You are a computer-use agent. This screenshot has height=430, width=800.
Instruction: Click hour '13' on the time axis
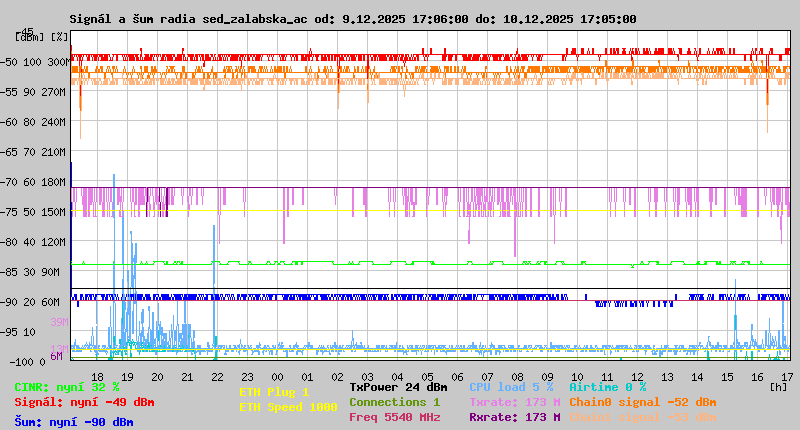tap(667, 377)
